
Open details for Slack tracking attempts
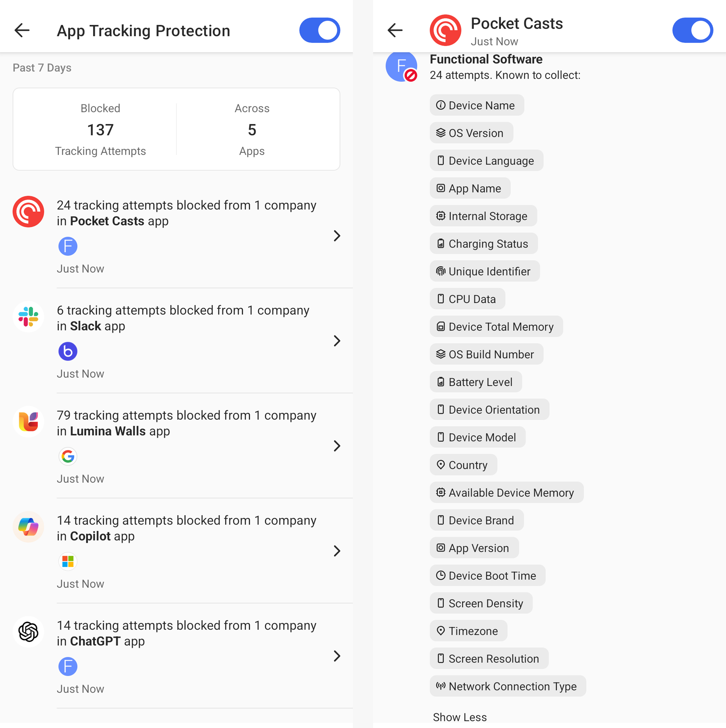click(x=337, y=340)
